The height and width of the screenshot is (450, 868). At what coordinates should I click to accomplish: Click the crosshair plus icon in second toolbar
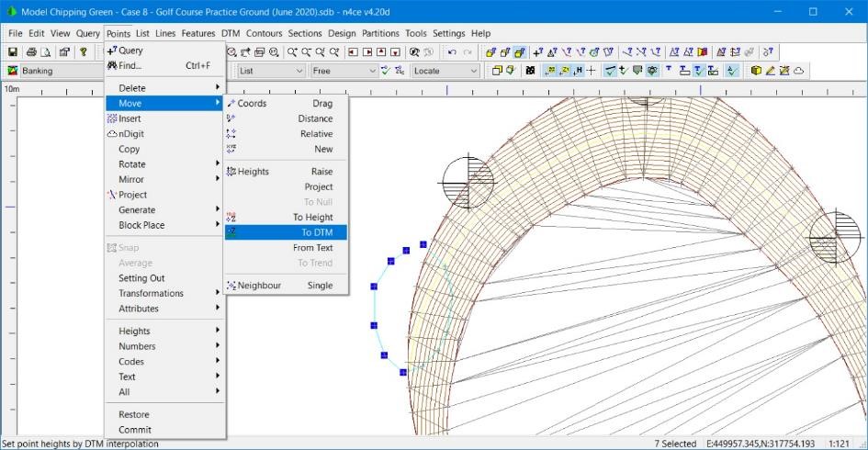pos(592,71)
